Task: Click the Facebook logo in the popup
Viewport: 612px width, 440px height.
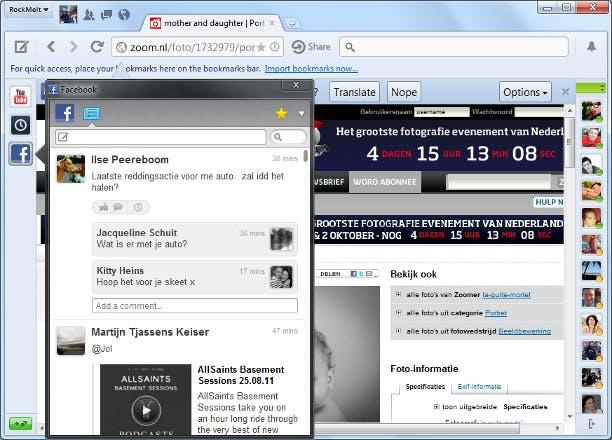Action: pyautogui.click(x=65, y=113)
